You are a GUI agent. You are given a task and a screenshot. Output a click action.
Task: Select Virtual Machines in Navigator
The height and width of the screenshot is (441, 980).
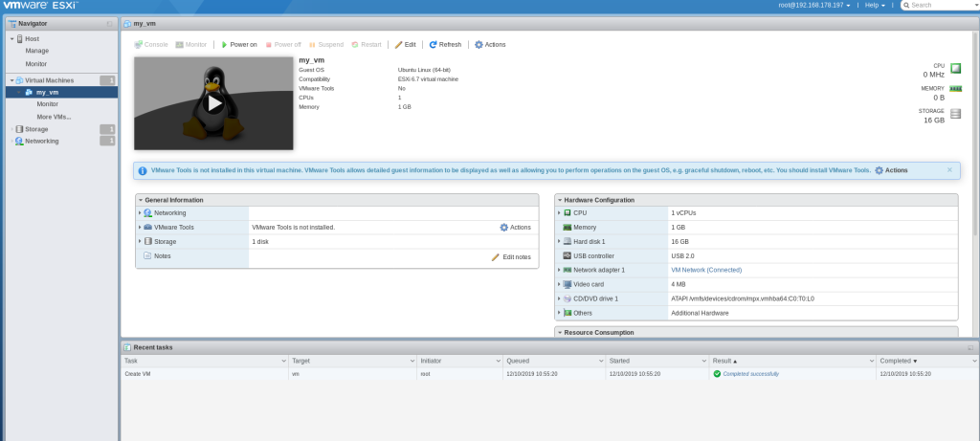pyautogui.click(x=50, y=80)
